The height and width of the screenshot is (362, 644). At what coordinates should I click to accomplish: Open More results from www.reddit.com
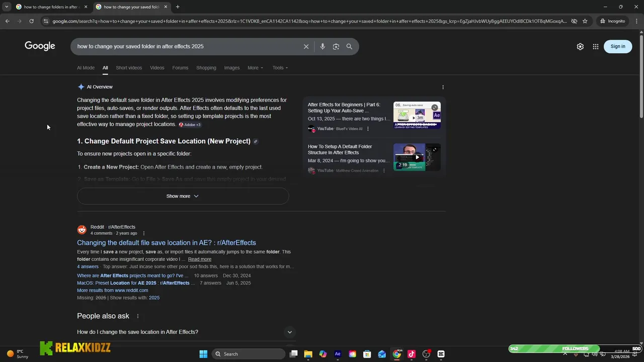(113, 290)
